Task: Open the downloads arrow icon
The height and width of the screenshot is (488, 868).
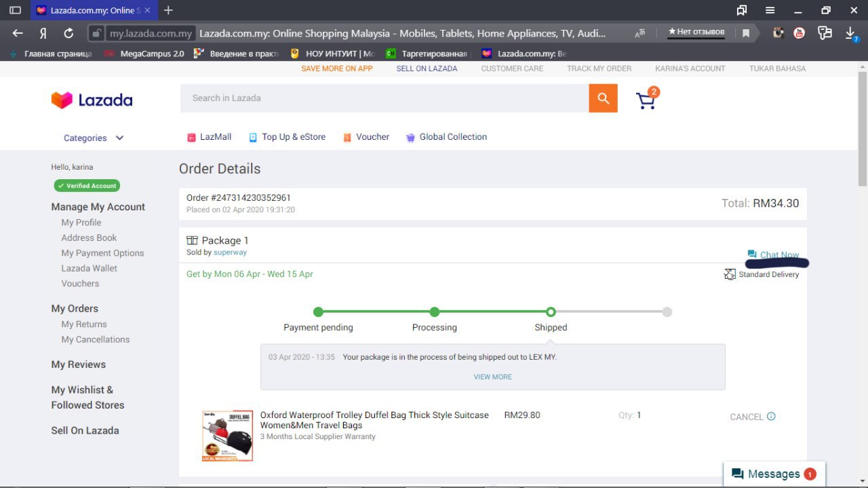Action: 850,33
